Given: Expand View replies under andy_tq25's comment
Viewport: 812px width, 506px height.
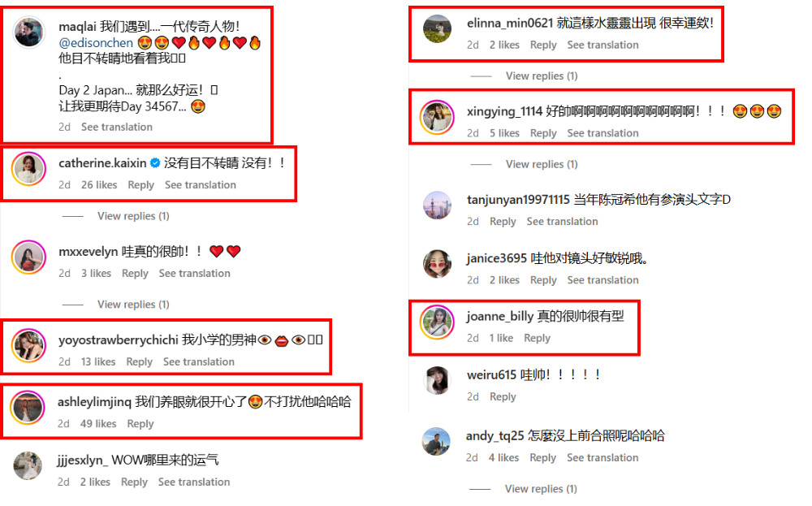Looking at the screenshot, I should click(541, 489).
